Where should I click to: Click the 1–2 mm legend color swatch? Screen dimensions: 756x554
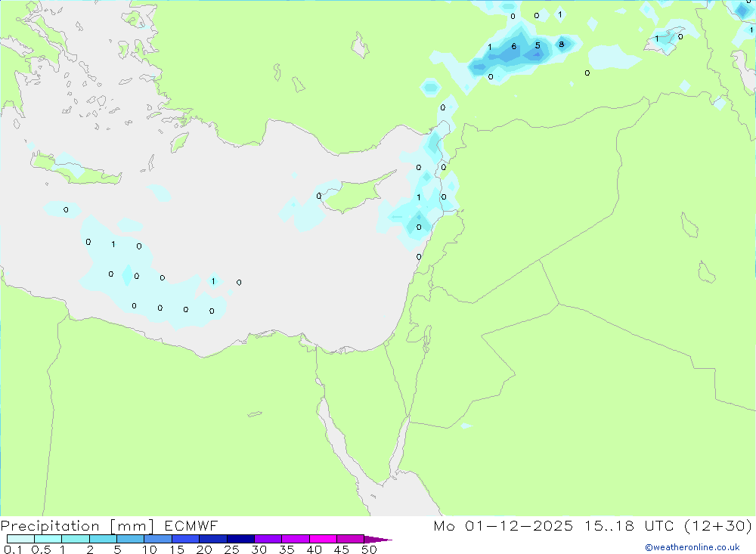click(75, 539)
